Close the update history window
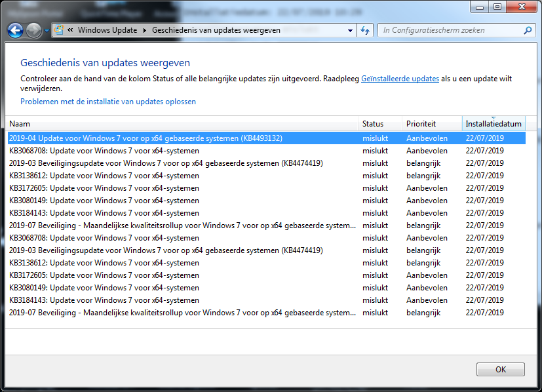The width and height of the screenshot is (542, 392). pyautogui.click(x=522, y=7)
